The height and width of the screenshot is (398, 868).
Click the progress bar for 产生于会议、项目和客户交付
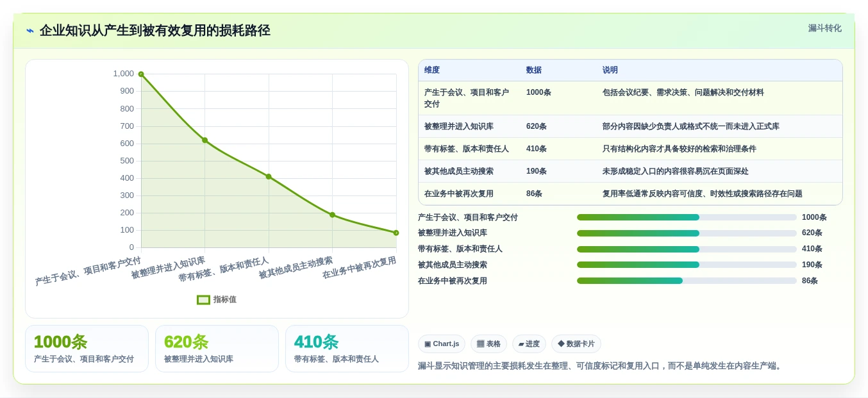687,217
